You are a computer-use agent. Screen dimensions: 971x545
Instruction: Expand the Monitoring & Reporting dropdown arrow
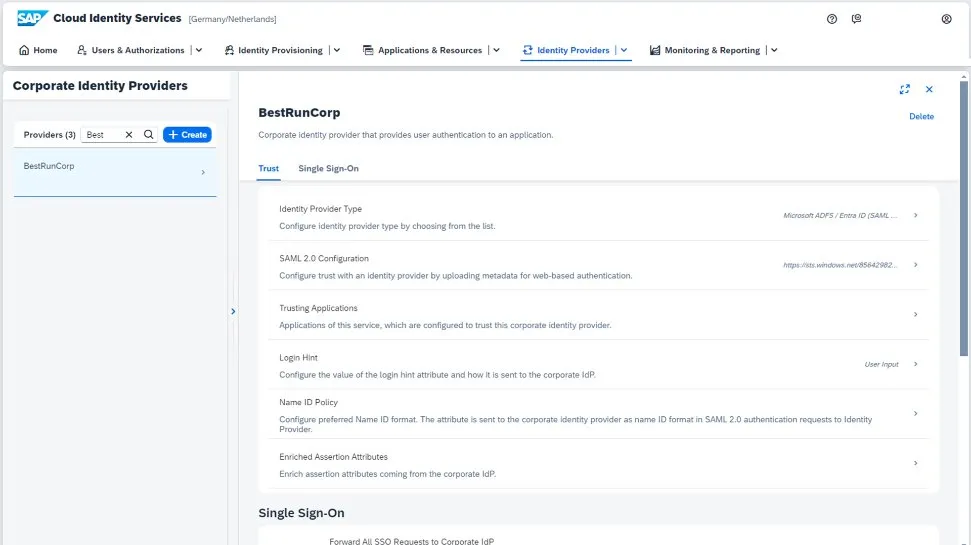coord(774,50)
